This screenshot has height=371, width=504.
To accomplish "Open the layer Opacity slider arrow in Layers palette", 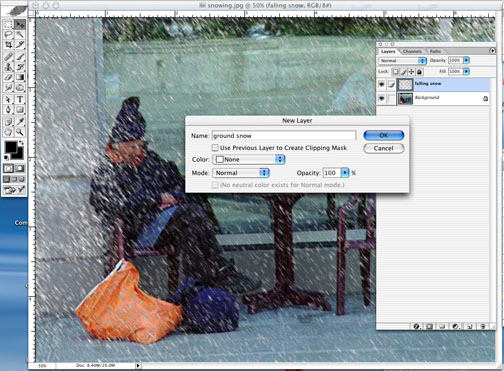I will click(x=466, y=60).
